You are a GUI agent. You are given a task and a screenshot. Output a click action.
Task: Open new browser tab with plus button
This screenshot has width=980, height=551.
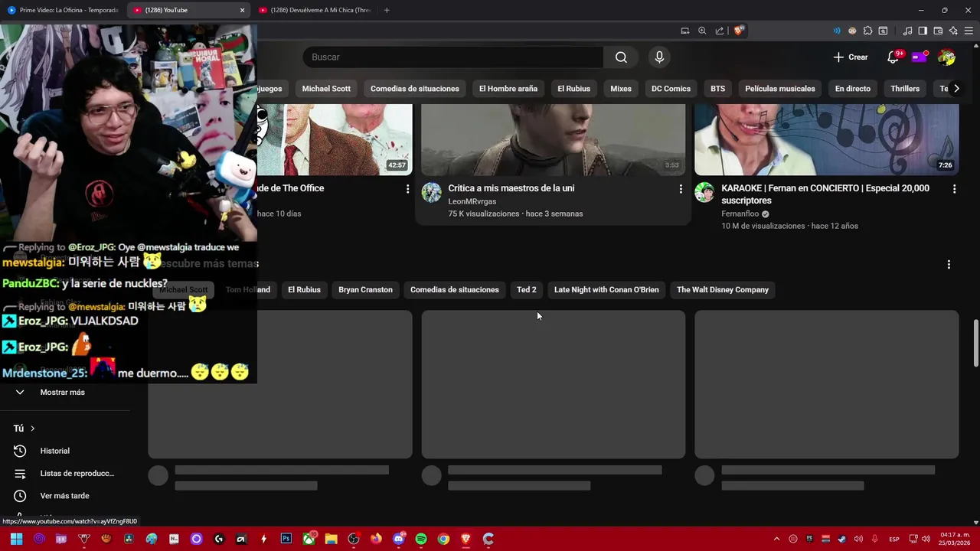[x=387, y=10]
